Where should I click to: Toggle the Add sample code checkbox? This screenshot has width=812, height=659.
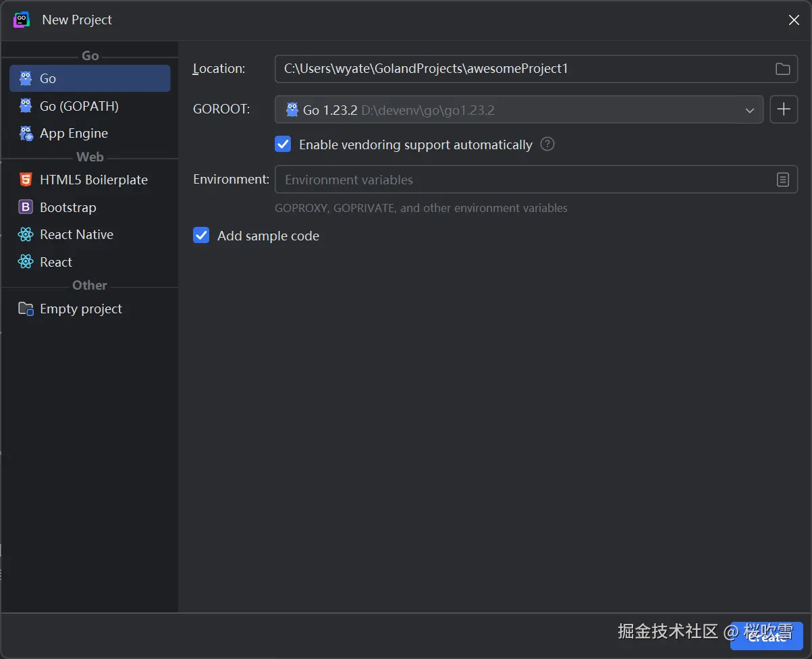[x=201, y=236]
